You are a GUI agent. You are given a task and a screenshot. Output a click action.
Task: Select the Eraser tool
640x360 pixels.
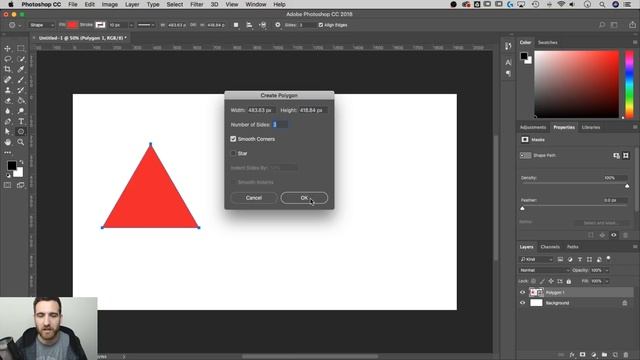pos(7,100)
